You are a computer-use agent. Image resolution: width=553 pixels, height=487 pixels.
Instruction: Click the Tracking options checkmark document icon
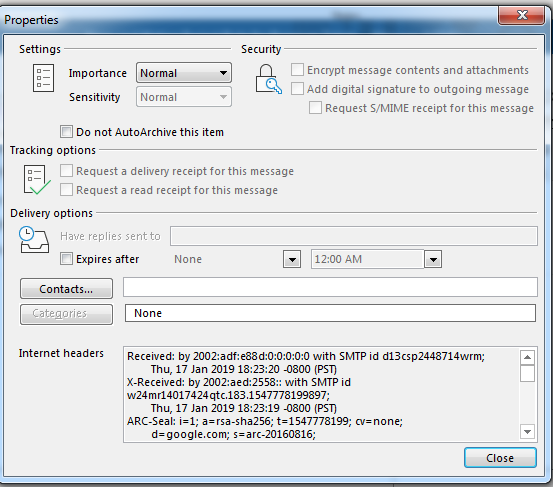[37, 180]
